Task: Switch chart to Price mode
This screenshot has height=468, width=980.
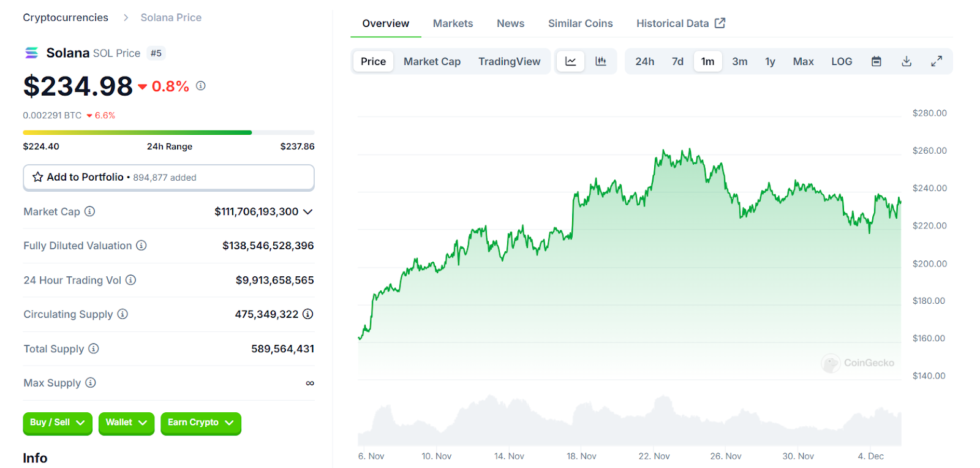Action: pos(373,61)
